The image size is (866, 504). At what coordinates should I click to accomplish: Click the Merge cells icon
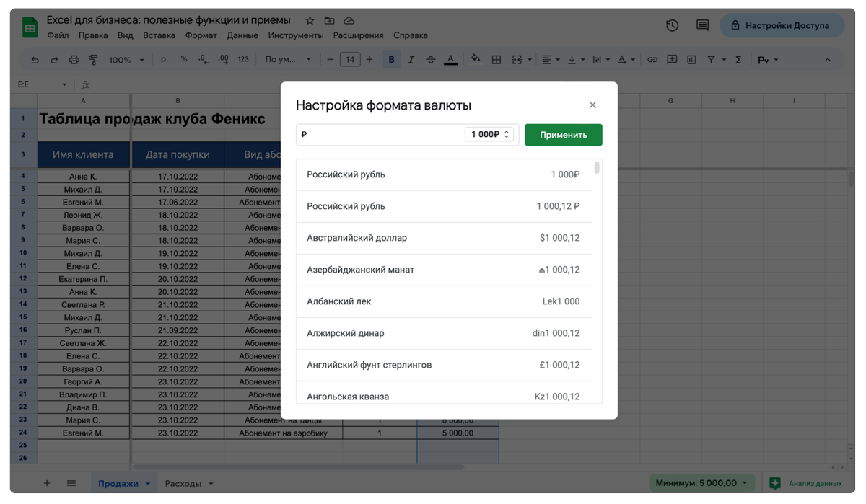(x=517, y=60)
